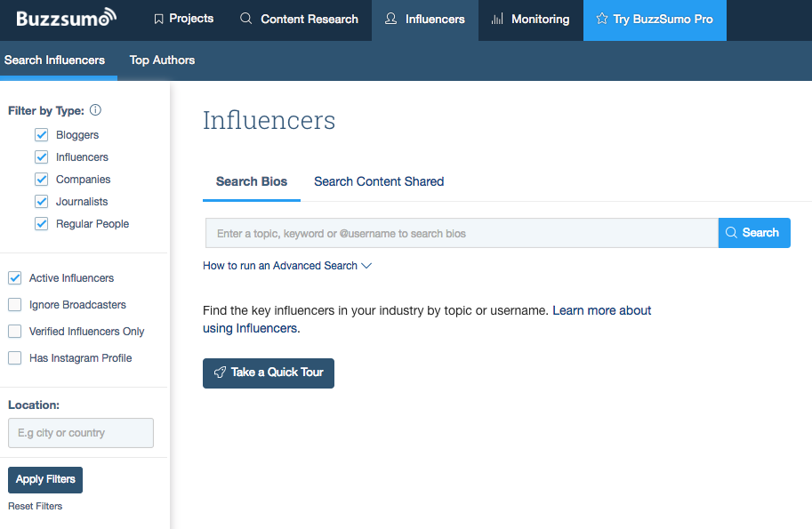Image resolution: width=812 pixels, height=529 pixels.
Task: Click the Buzzsumo logo
Action: point(67,18)
